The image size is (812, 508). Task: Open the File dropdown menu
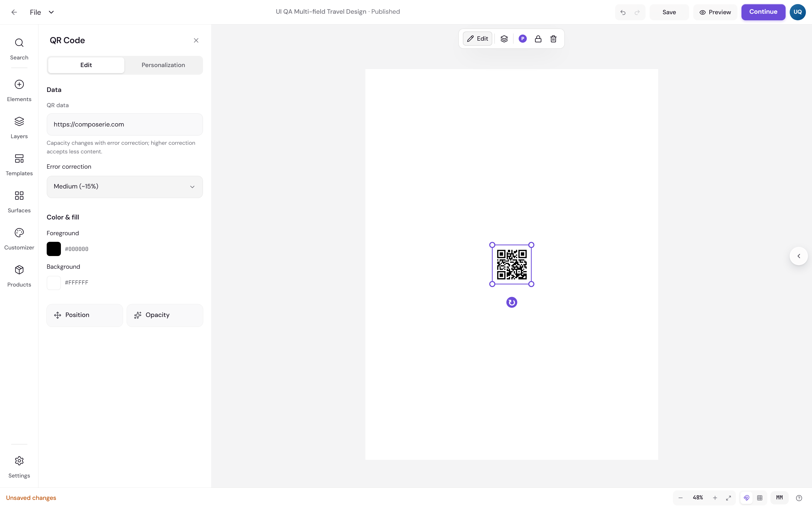pyautogui.click(x=42, y=12)
